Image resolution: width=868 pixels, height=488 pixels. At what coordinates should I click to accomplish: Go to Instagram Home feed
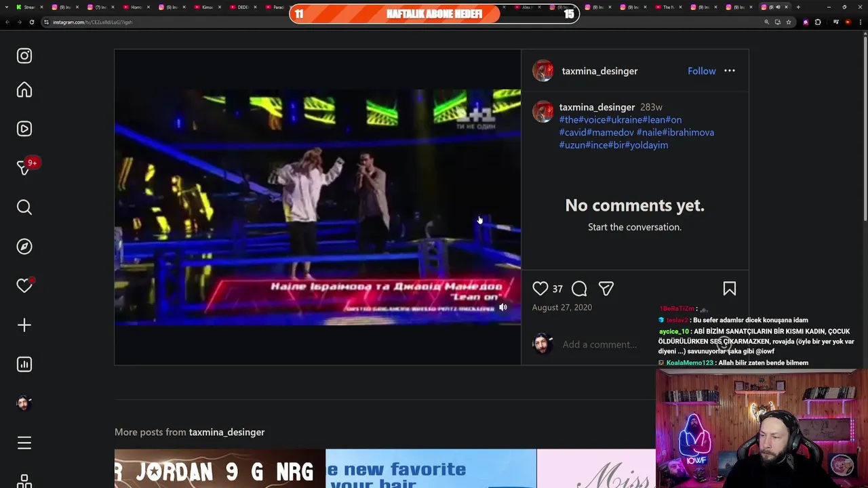click(24, 90)
